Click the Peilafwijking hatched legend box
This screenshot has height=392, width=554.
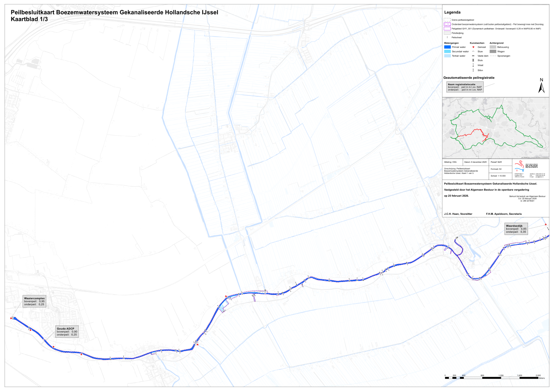click(447, 33)
